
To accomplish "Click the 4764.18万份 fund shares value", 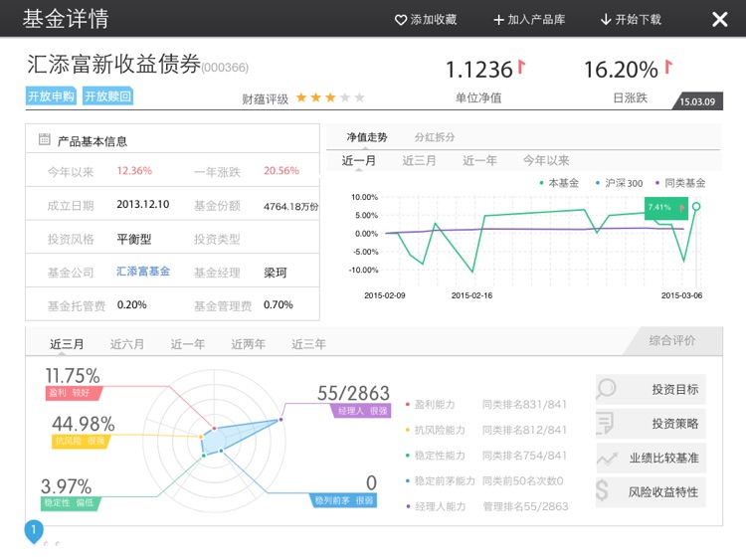I will coord(291,207).
